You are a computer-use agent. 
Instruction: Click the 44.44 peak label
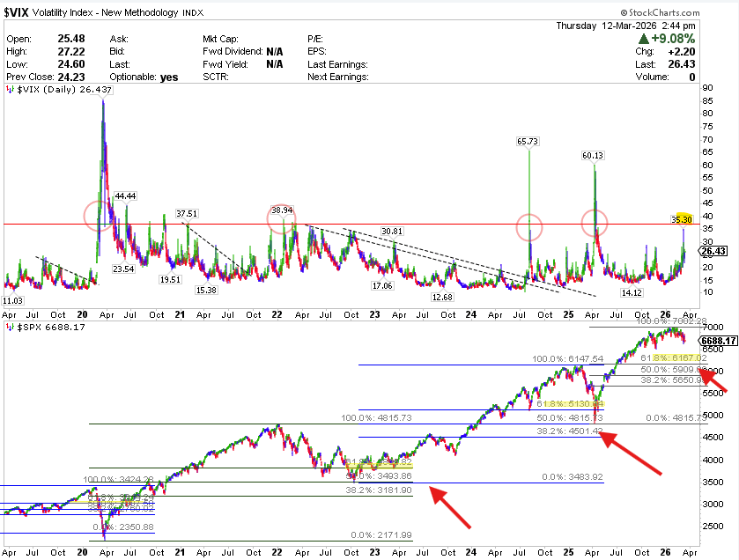[125, 196]
